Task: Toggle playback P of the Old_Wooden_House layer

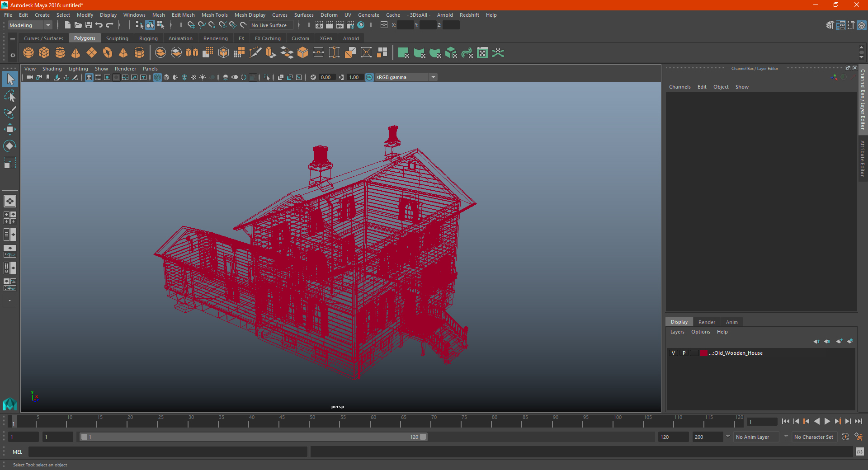Action: [684, 353]
